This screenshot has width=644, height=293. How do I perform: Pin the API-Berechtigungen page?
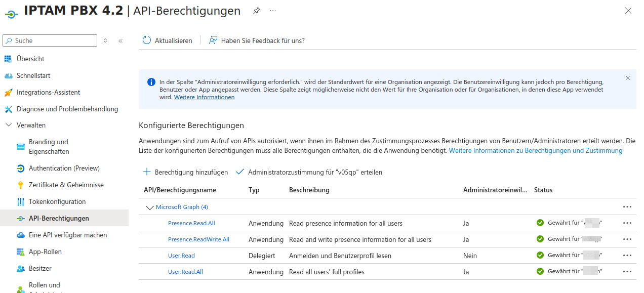pyautogui.click(x=257, y=11)
